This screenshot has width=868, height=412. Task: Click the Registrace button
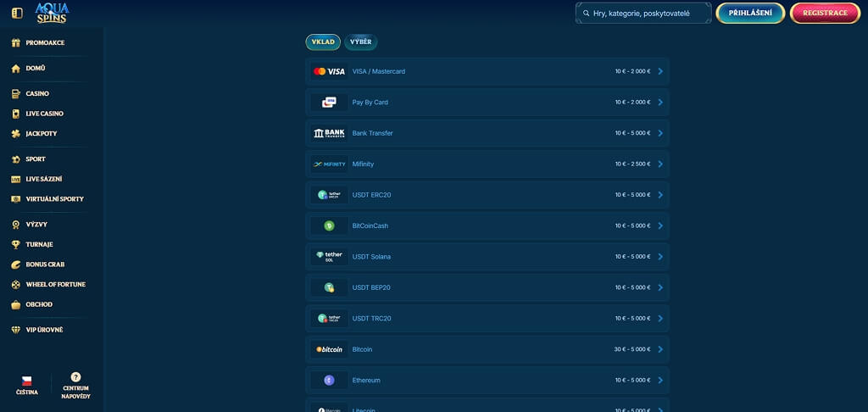coord(825,13)
